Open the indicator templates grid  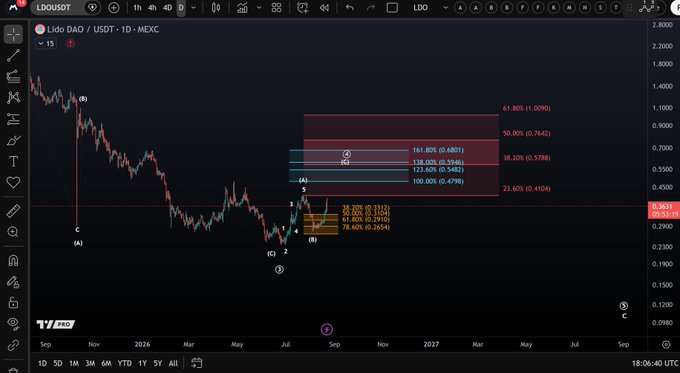click(x=276, y=7)
